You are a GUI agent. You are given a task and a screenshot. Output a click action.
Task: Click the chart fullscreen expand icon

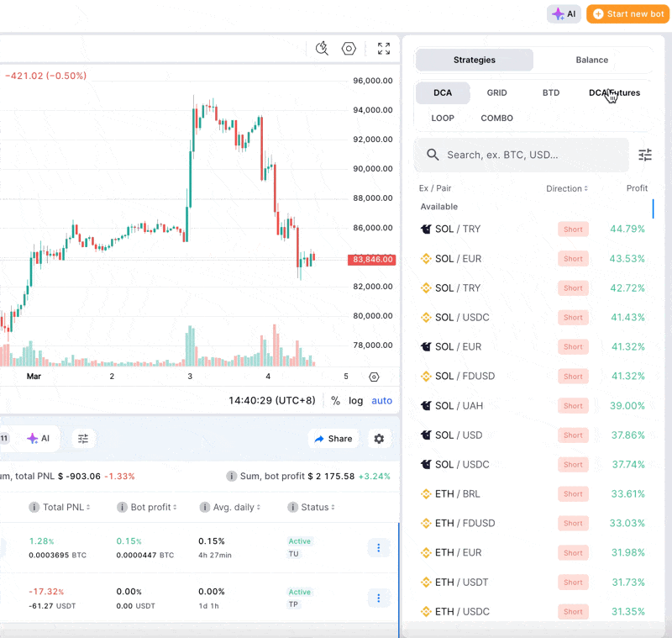coord(384,49)
